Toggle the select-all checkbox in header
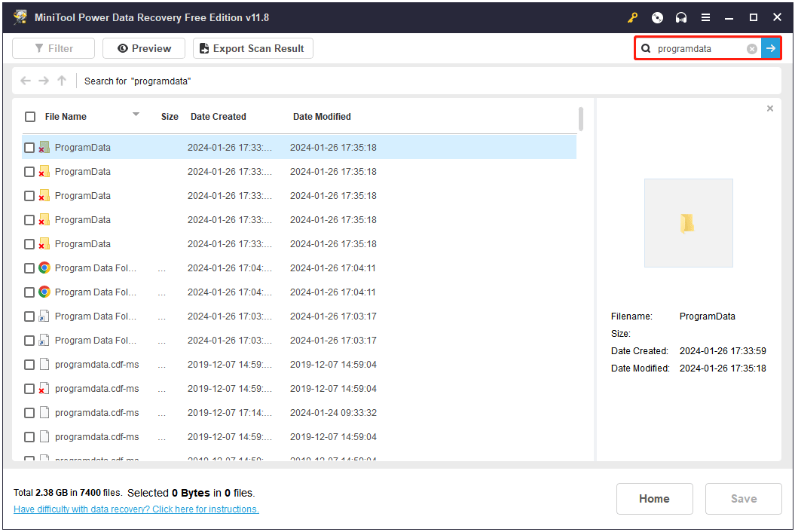This screenshot has height=532, width=795. click(30, 117)
